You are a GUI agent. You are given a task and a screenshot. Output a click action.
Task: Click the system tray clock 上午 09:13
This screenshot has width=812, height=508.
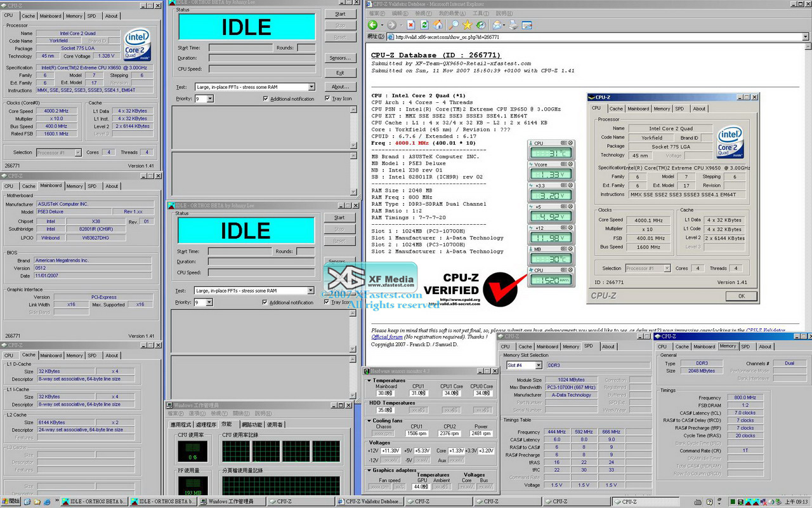pyautogui.click(x=797, y=502)
